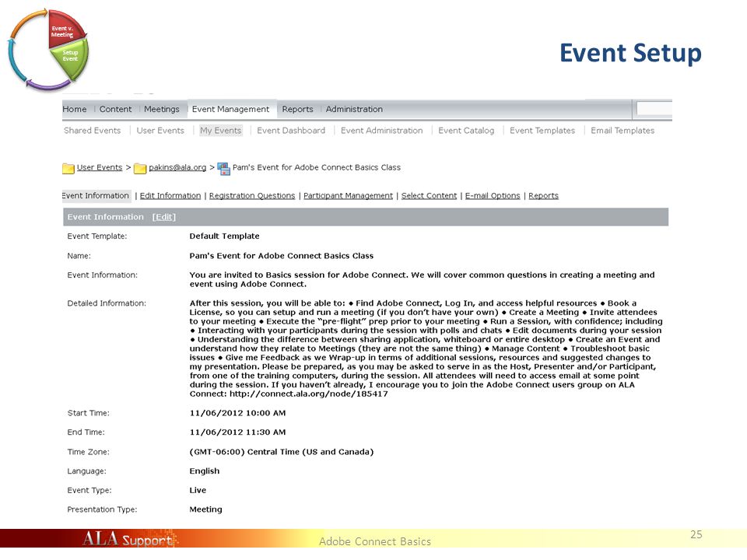Open the Reports link below breadcrumb
This screenshot has height=560, width=747.
point(543,196)
